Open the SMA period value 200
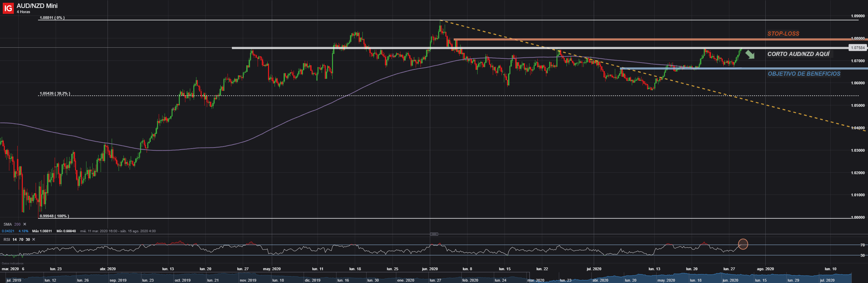868x283 pixels. pos(17,224)
